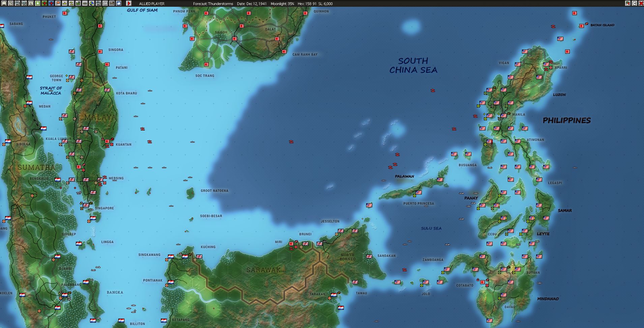
Task: Click the ground troops silhouette icon
Action: [x=85, y=3]
